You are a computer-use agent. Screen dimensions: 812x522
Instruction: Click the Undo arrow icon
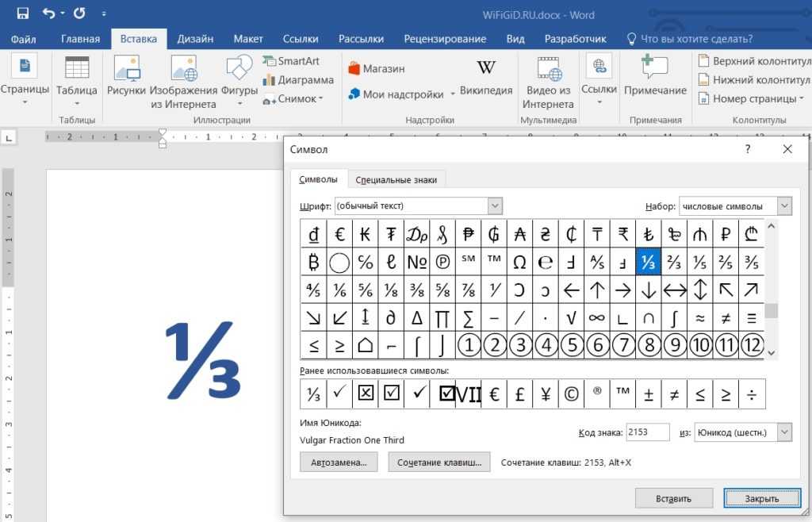pyautogui.click(x=49, y=13)
